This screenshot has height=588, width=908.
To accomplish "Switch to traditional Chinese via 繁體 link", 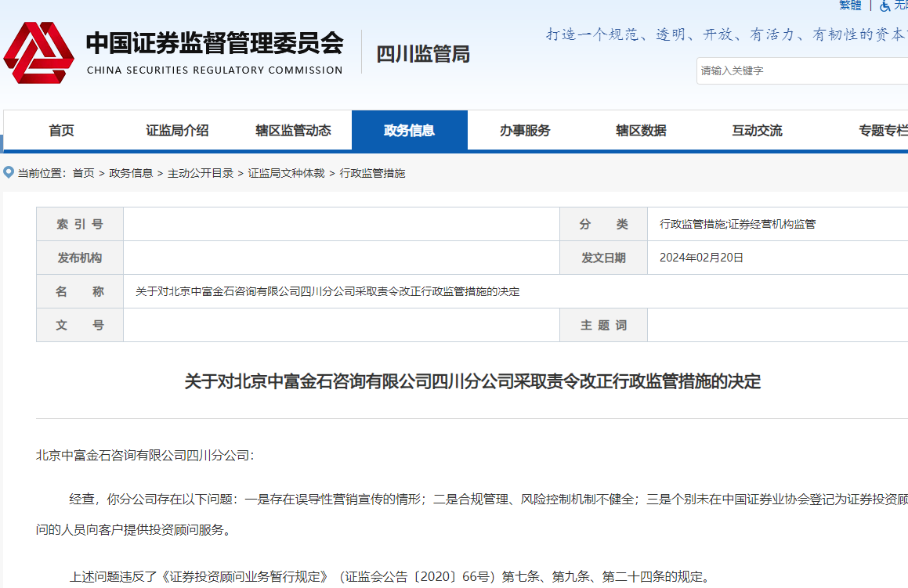I will point(850,5).
